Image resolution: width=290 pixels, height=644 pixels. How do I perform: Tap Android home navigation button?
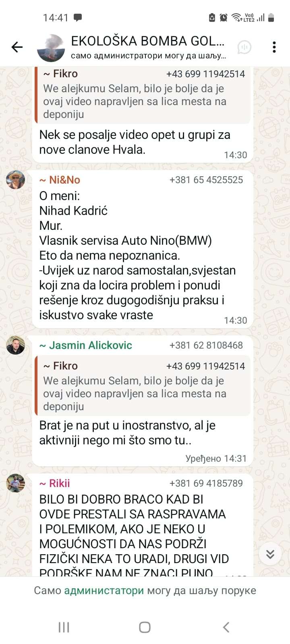coord(145,627)
